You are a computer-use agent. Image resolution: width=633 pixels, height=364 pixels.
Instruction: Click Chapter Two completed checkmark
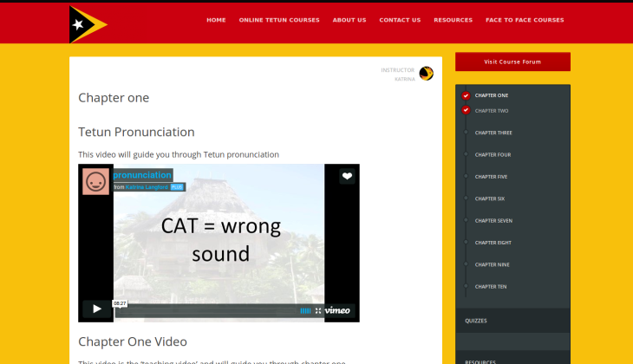click(466, 110)
